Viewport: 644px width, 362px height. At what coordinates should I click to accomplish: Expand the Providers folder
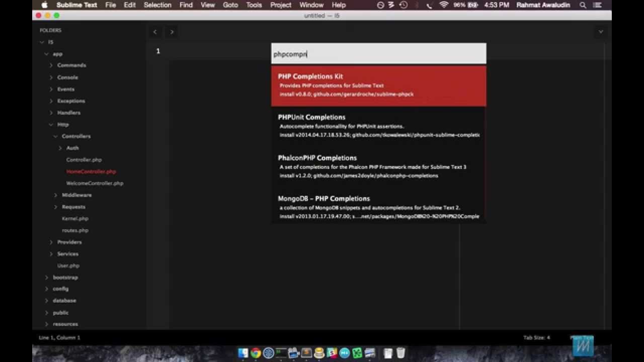tap(51, 242)
